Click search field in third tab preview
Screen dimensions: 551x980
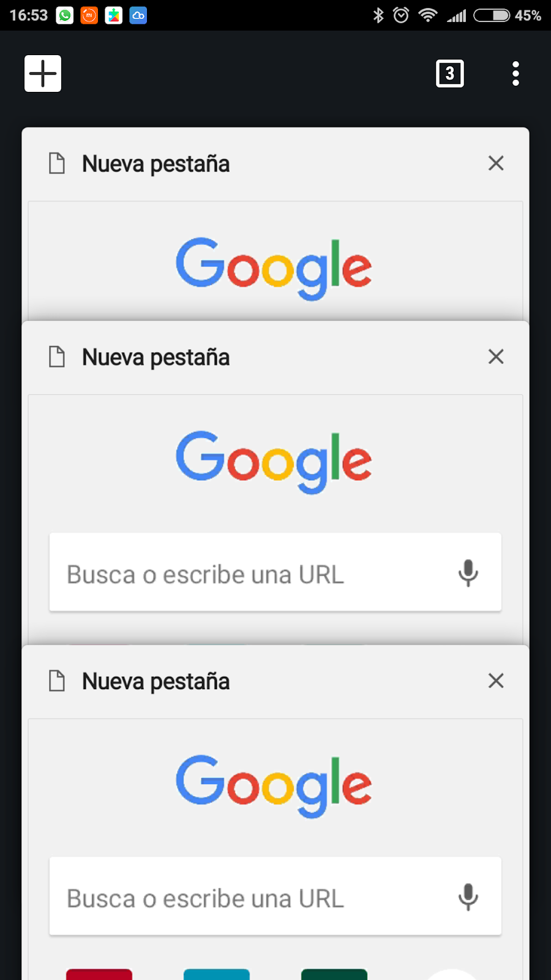pyautogui.click(x=275, y=896)
